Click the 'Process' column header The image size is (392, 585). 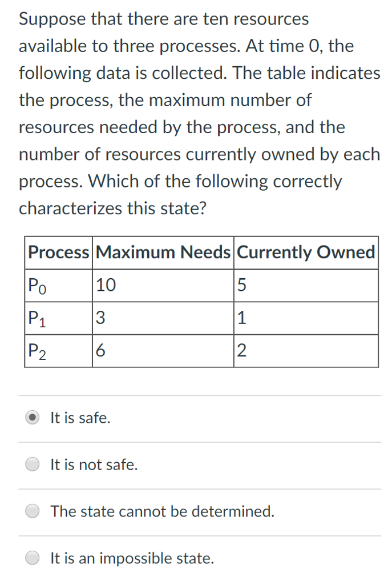58,252
